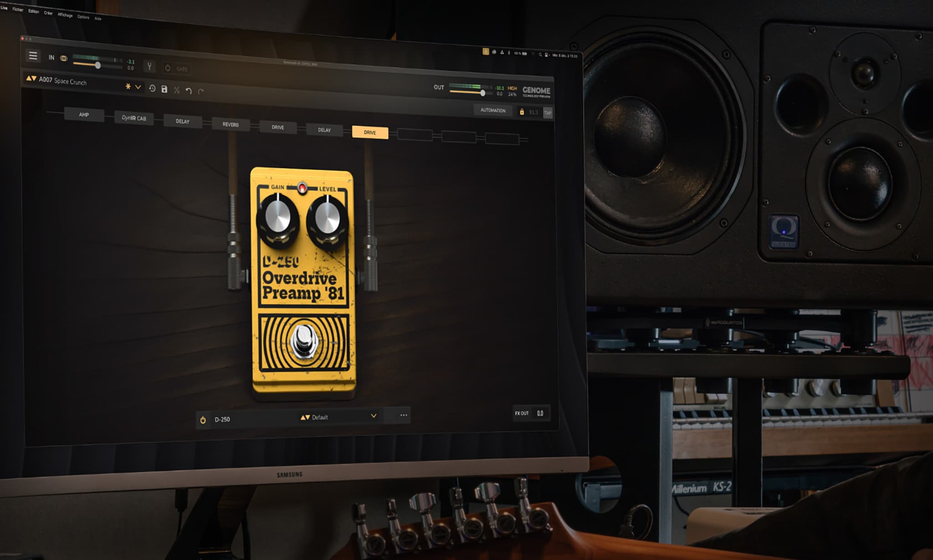933x560 pixels.
Task: Close the Genome window red button
Action: click(22, 39)
